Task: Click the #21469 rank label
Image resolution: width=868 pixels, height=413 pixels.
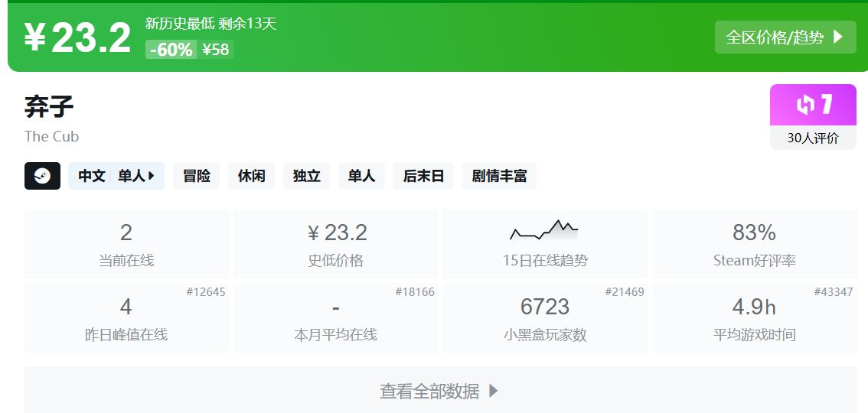Action: coord(625,292)
